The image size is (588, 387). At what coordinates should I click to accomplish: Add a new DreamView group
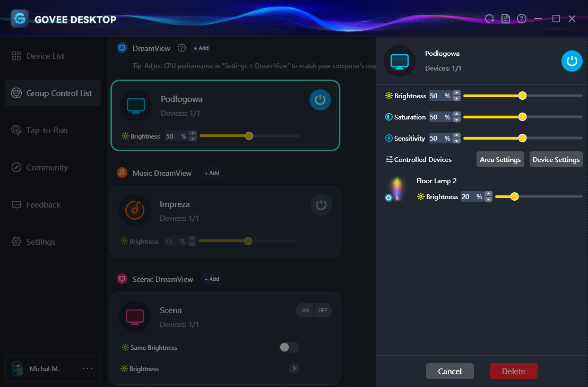(x=201, y=48)
